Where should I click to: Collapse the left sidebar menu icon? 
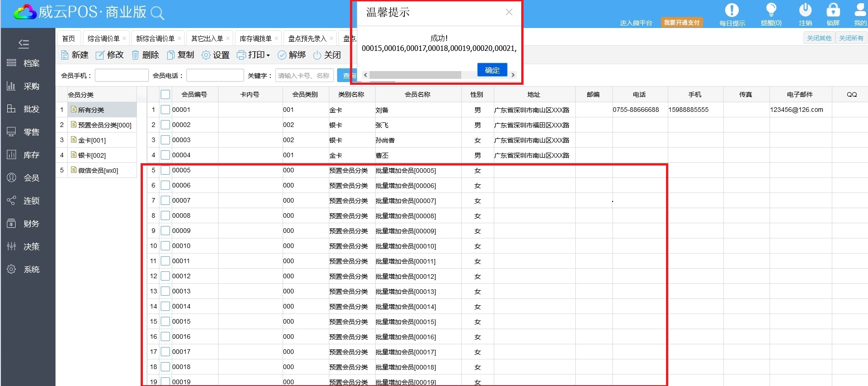pyautogui.click(x=23, y=44)
